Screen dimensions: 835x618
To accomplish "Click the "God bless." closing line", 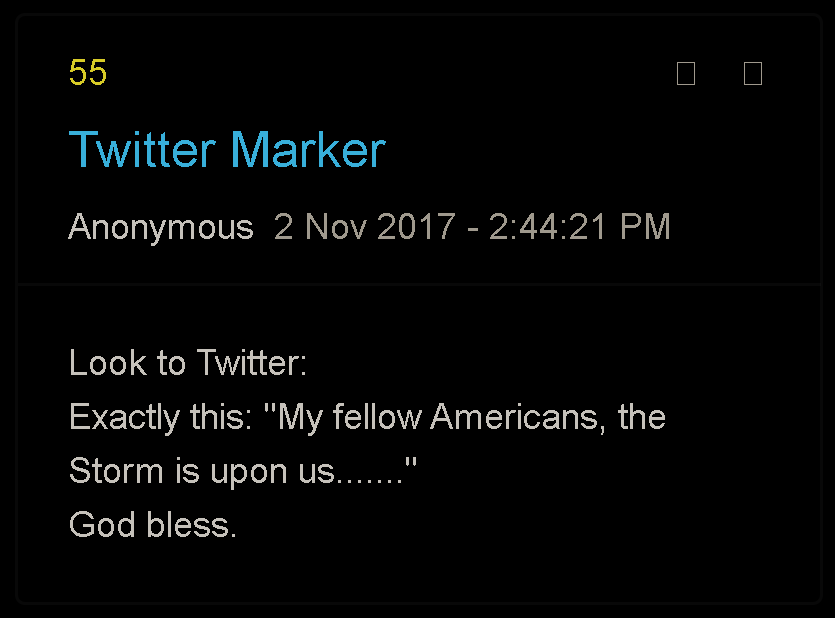I will [x=153, y=524].
